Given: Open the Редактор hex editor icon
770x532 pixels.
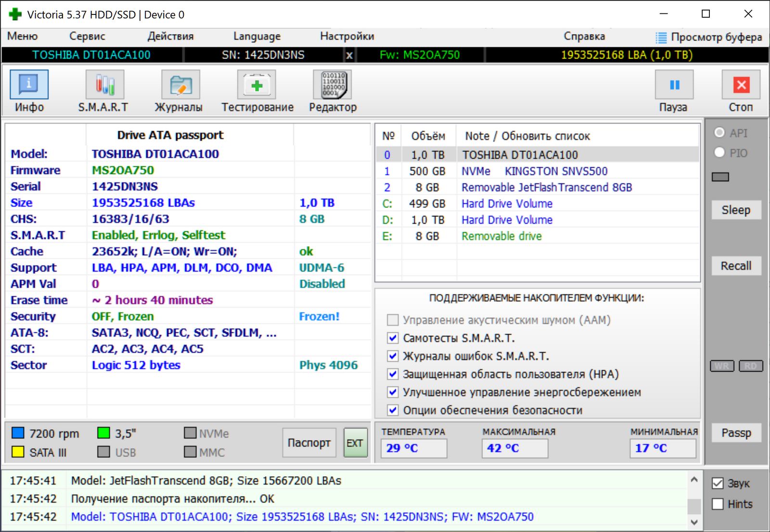Looking at the screenshot, I should point(332,85).
